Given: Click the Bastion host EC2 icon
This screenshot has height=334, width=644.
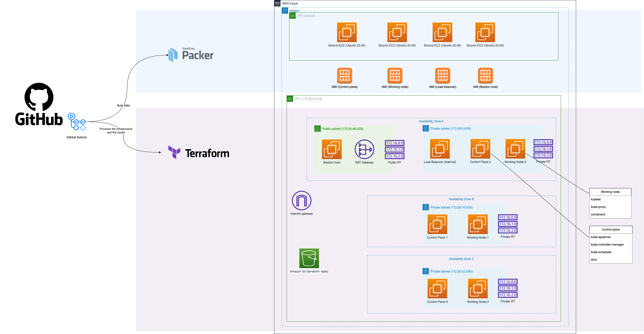Looking at the screenshot, I should [332, 149].
